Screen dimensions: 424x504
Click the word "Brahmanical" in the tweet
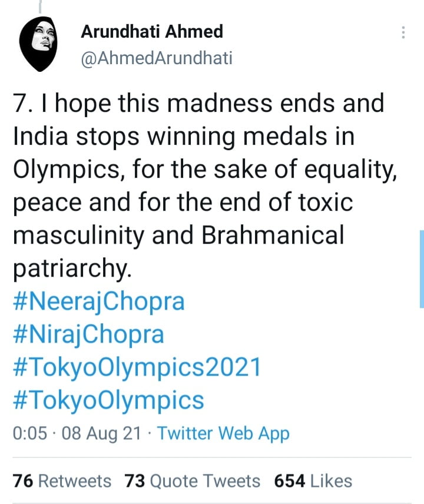(273, 236)
